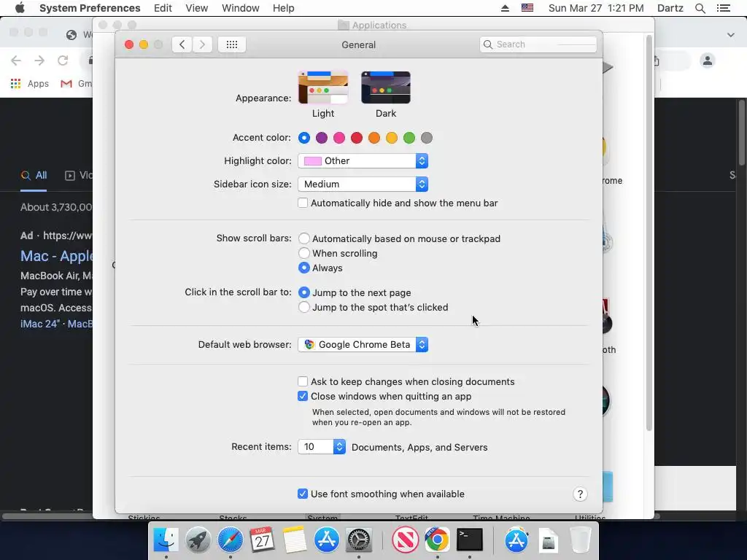The image size is (747, 560).
Task: Click Chrome browser back arrow
Action: 16,61
